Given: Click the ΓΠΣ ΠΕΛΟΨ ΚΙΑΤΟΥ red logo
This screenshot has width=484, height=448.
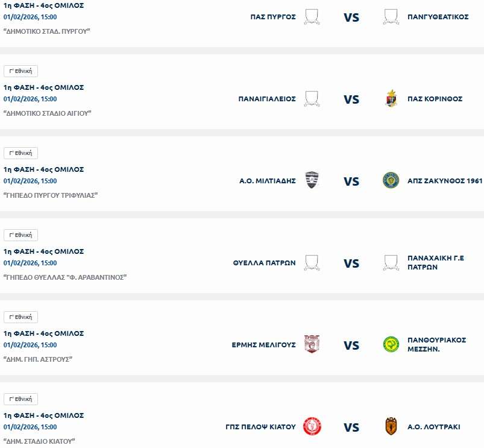Looking at the screenshot, I should (x=312, y=427).
